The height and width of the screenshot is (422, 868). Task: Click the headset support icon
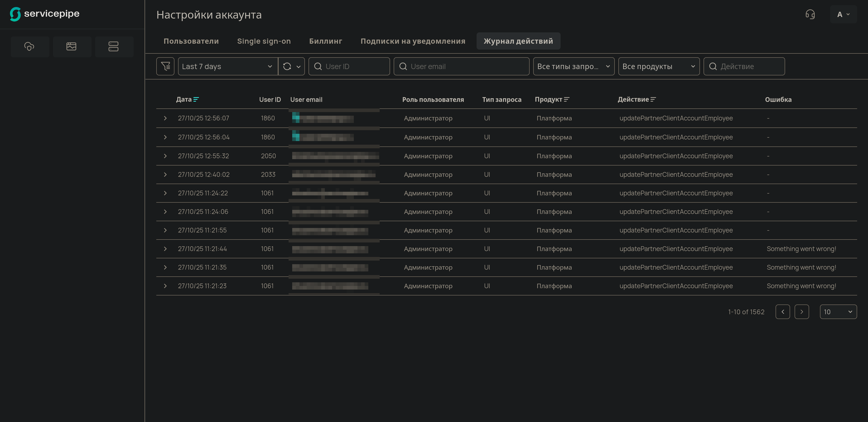coord(810,14)
